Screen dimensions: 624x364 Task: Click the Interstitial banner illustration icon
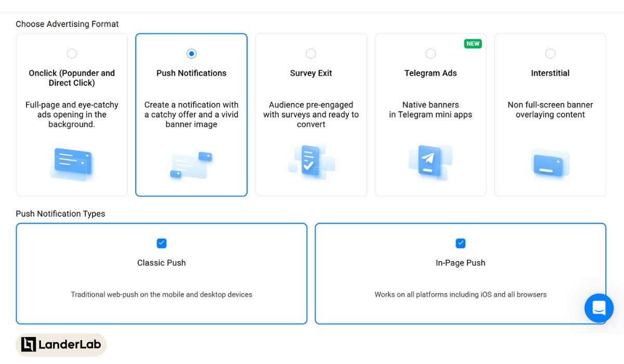tap(550, 164)
